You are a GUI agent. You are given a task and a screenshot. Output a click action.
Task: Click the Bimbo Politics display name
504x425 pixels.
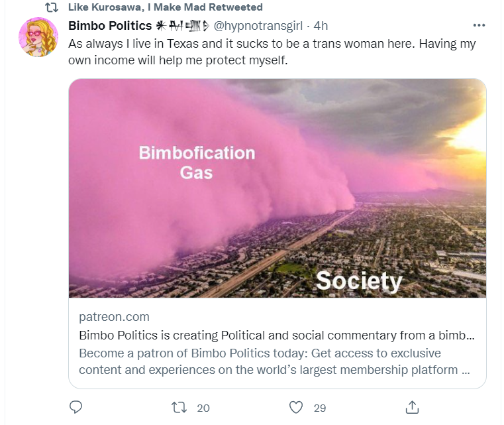coord(110,25)
